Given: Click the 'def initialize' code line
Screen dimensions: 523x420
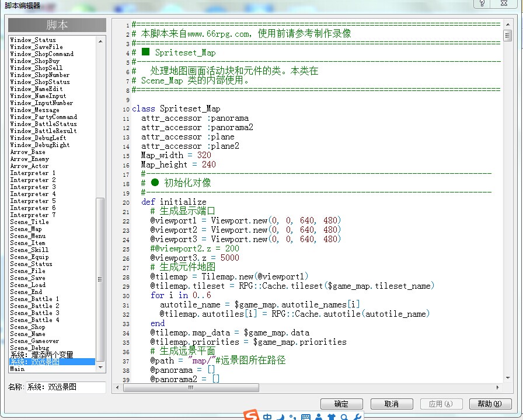Looking at the screenshot, I should [x=174, y=202].
